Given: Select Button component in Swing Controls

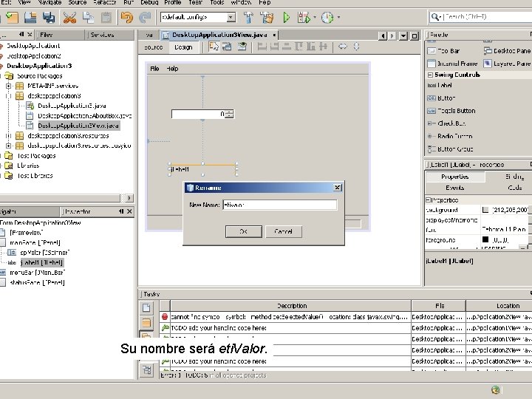Looking at the screenshot, I should (x=441, y=98).
